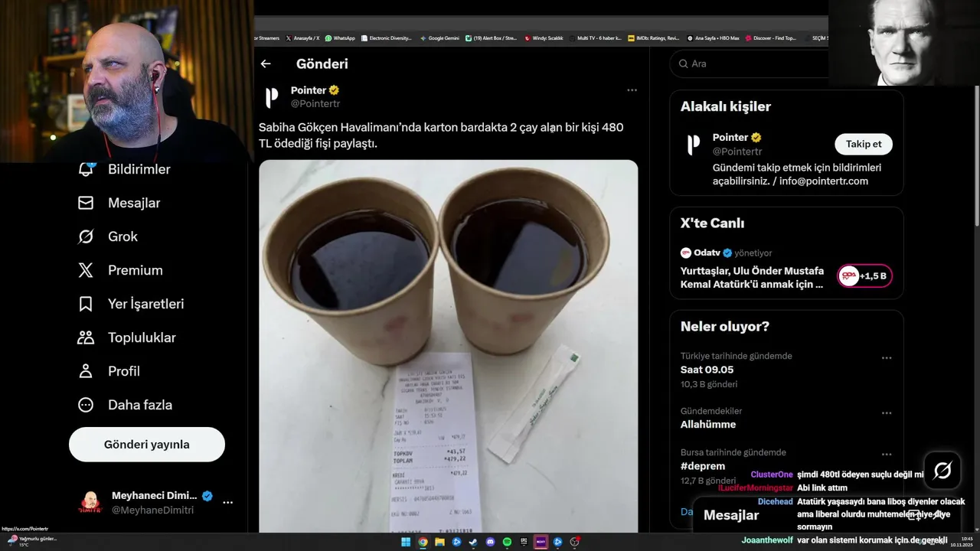Open account options next to Meyhaneci Dimitri
Image resolution: width=980 pixels, height=551 pixels.
pos(228,503)
